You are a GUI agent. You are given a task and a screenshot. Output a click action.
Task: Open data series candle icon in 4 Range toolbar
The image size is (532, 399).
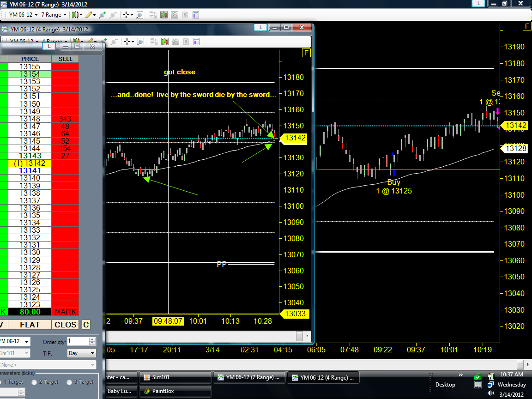tap(165, 42)
